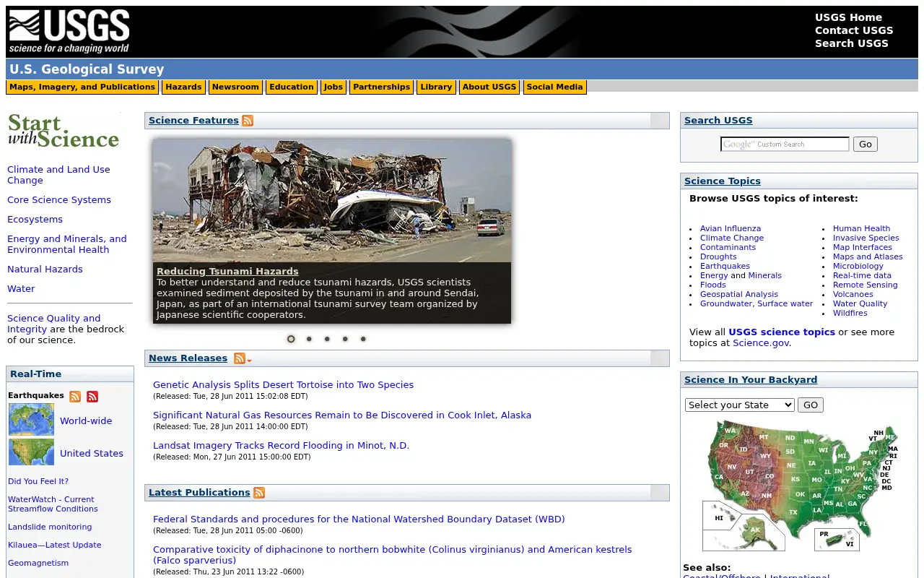924x578 pixels.
Task: Open the Avian Influenza science topic
Action: pos(731,228)
